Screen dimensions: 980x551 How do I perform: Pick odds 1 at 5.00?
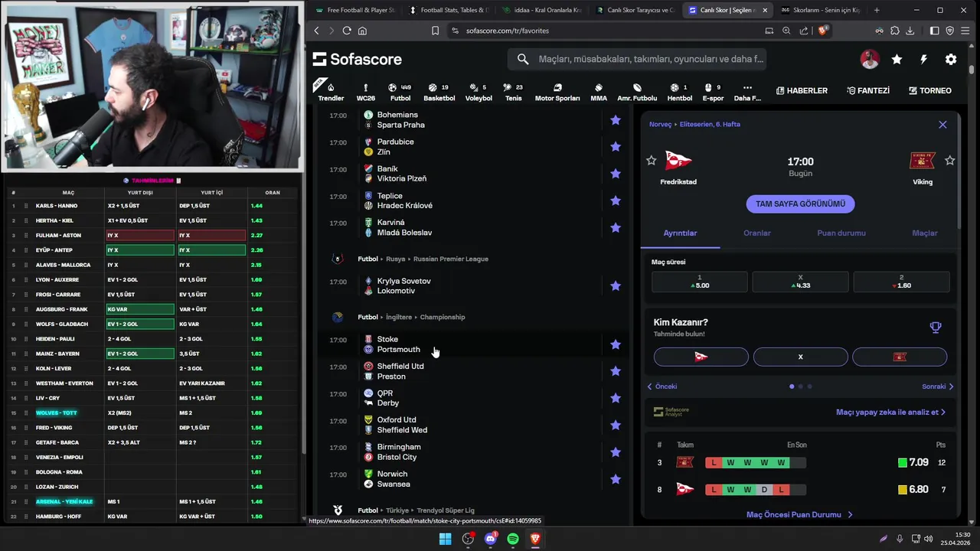click(x=700, y=282)
